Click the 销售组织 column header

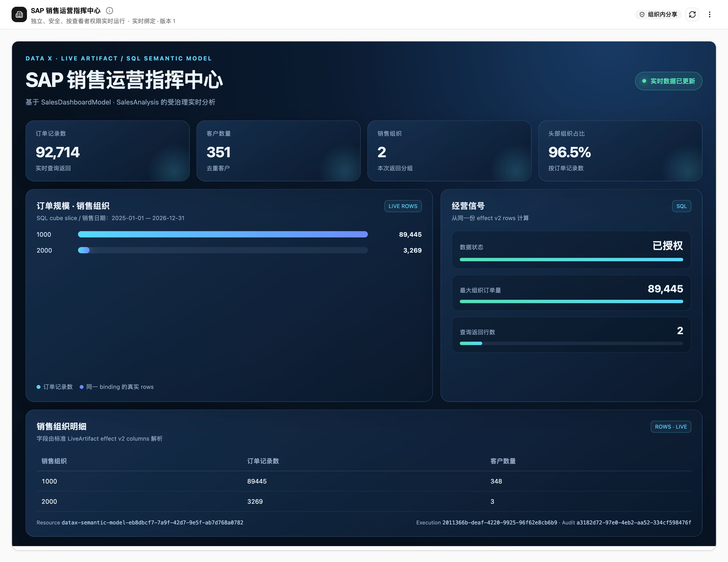click(54, 461)
